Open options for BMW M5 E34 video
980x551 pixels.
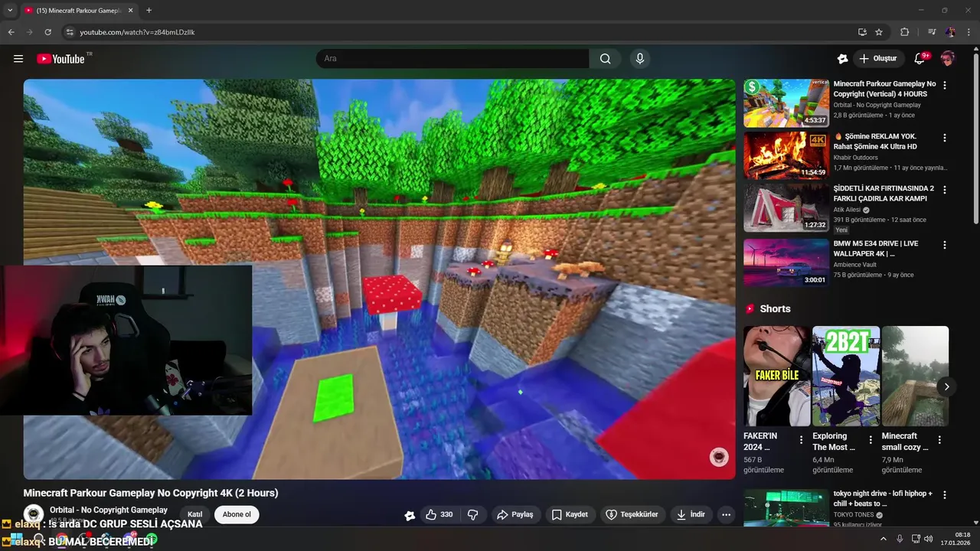pyautogui.click(x=945, y=245)
